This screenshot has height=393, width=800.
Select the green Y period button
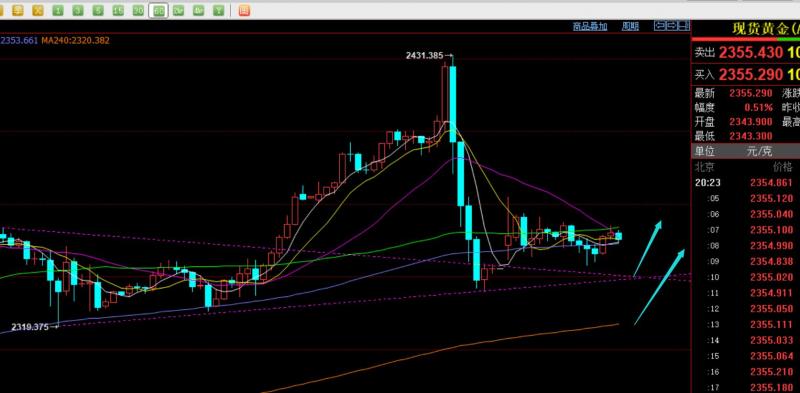pyautogui.click(x=218, y=10)
